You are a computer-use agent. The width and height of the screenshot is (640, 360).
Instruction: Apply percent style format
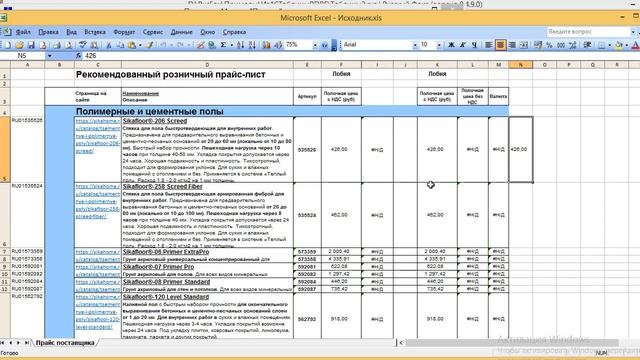[549, 45]
